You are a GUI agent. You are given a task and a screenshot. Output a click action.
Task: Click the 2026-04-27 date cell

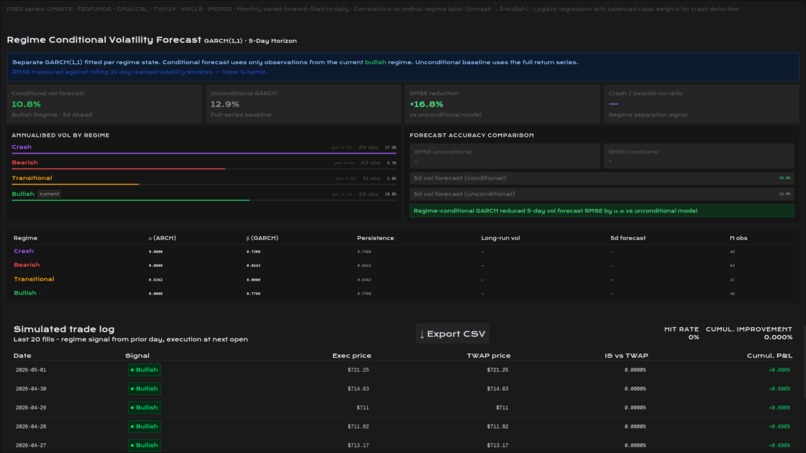coord(31,445)
